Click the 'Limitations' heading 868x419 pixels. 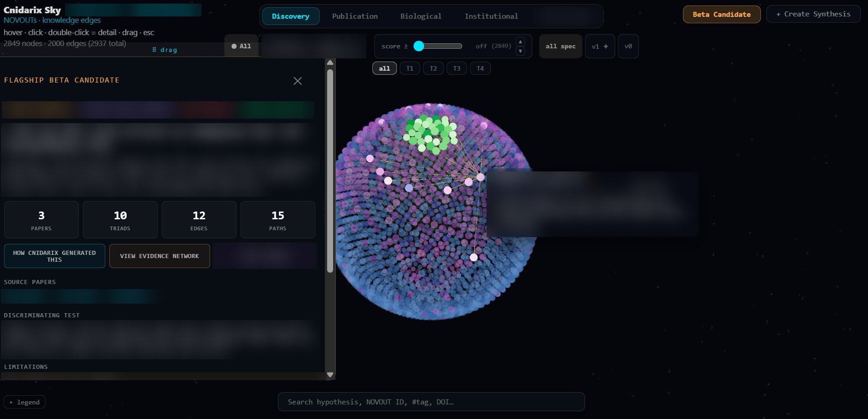coord(26,367)
